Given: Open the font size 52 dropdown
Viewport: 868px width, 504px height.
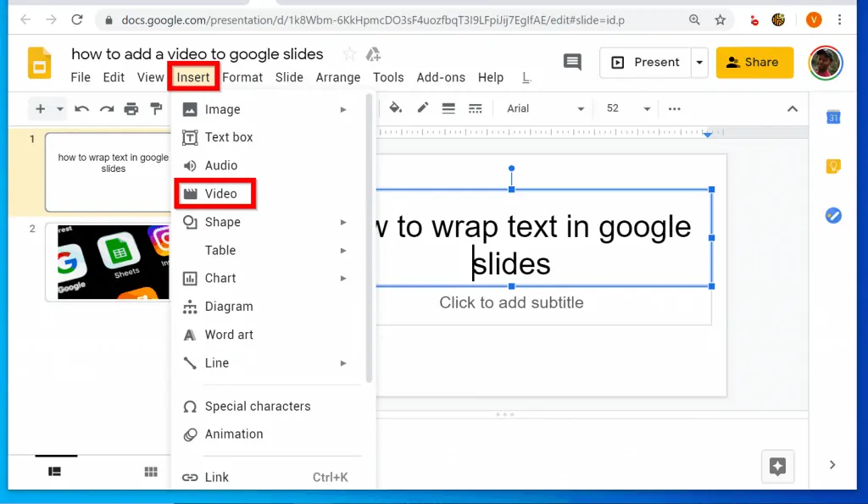Looking at the screenshot, I should pyautogui.click(x=628, y=108).
